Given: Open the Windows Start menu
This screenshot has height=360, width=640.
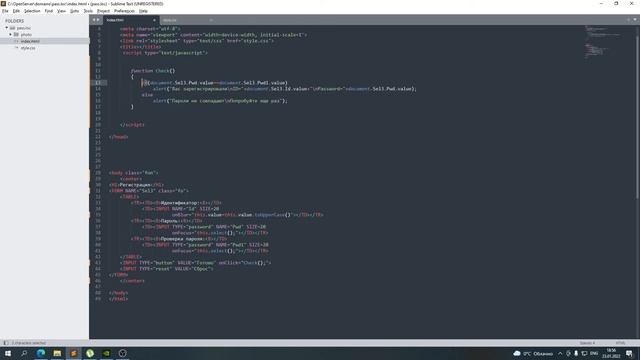Looking at the screenshot, I should [8, 353].
